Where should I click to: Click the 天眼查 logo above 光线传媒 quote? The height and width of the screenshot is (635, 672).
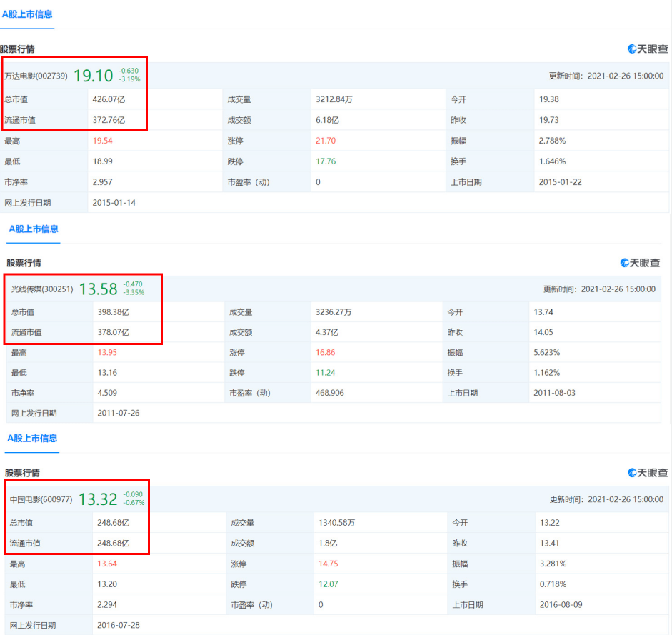640,263
